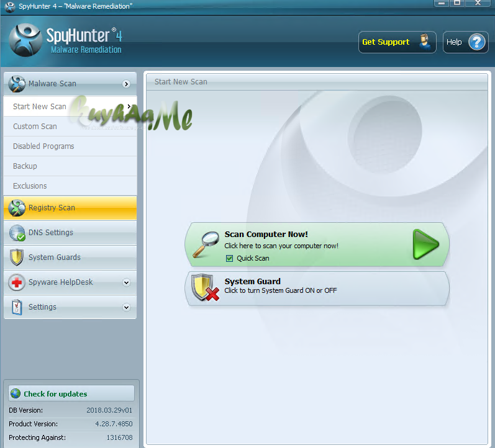Select the Start New Scan menu item
This screenshot has height=448, width=495.
click(70, 107)
